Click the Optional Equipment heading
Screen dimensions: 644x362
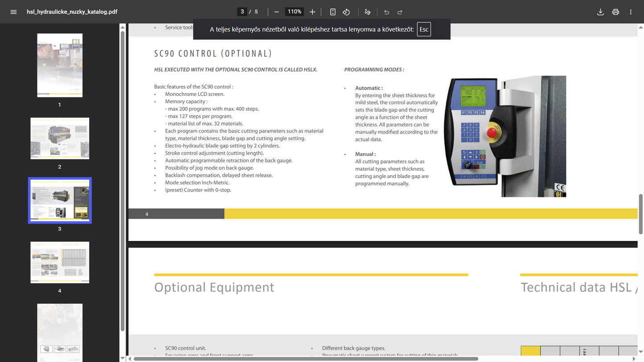[214, 288]
